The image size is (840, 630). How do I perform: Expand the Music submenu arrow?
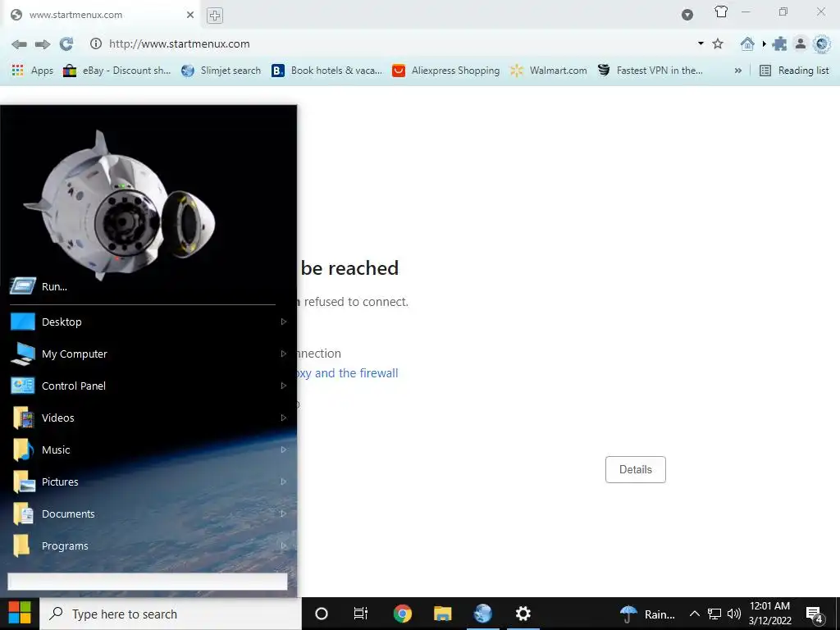[283, 450]
